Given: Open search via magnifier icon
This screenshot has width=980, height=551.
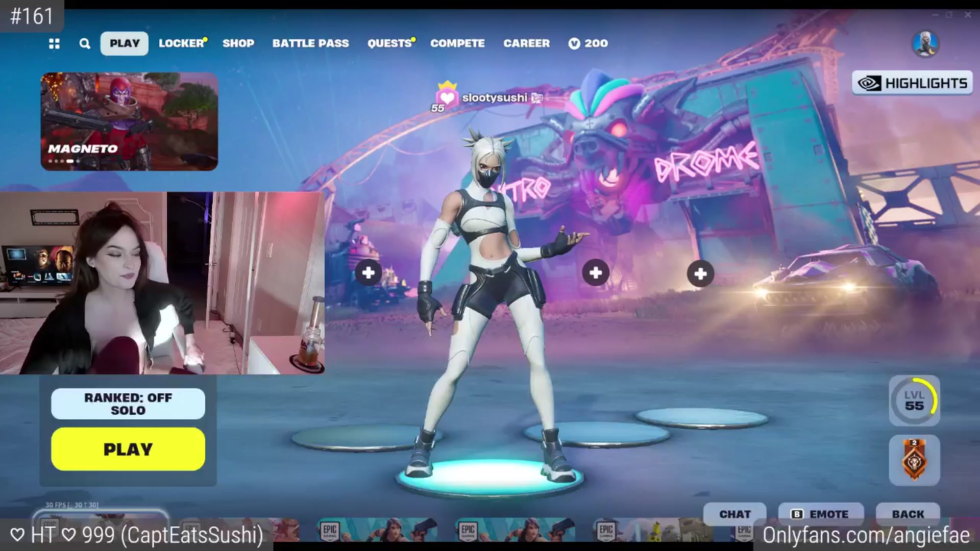Looking at the screenshot, I should pos(85,43).
